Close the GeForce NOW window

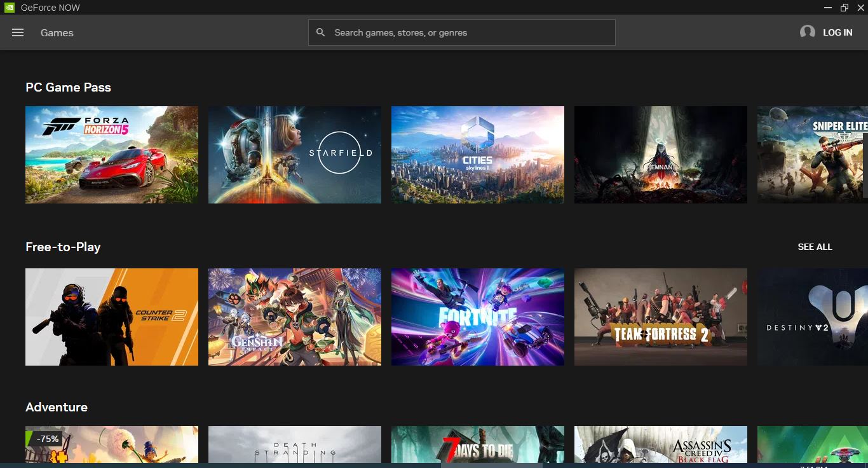(x=861, y=8)
